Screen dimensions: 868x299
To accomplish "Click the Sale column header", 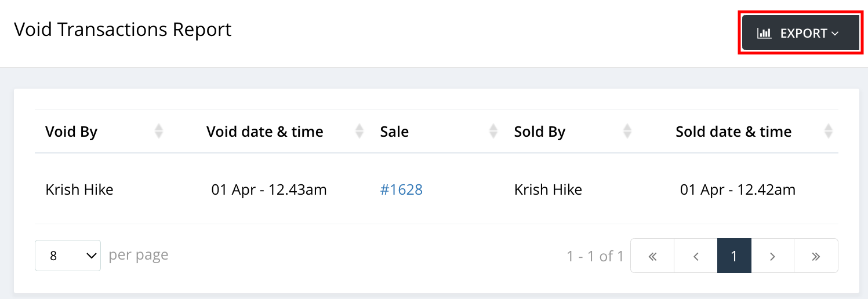I will point(394,132).
